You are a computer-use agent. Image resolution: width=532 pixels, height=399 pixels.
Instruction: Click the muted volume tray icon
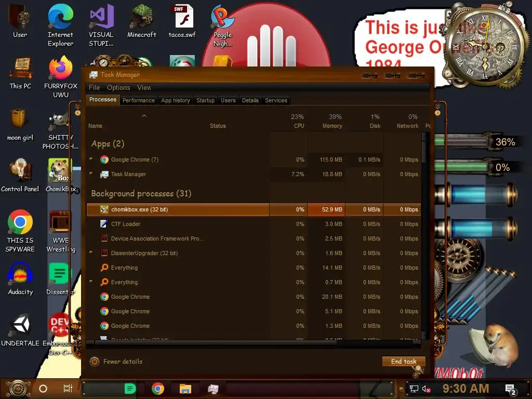point(426,389)
